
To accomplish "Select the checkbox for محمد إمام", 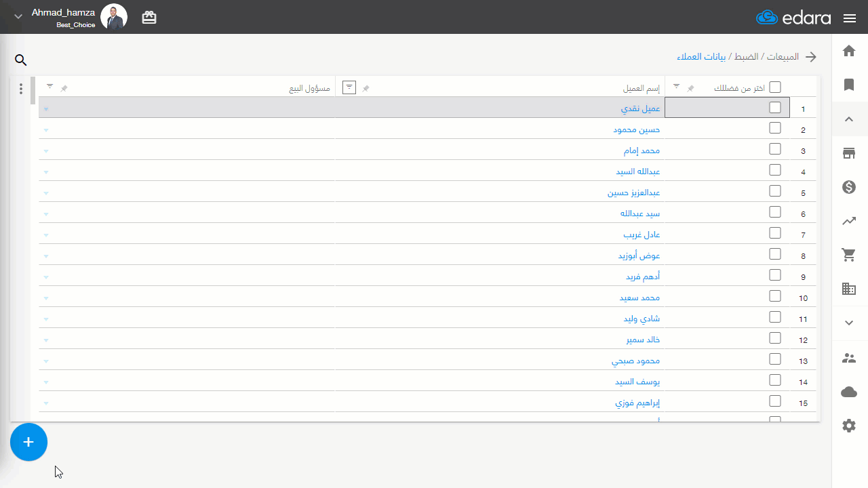I will coord(775,149).
